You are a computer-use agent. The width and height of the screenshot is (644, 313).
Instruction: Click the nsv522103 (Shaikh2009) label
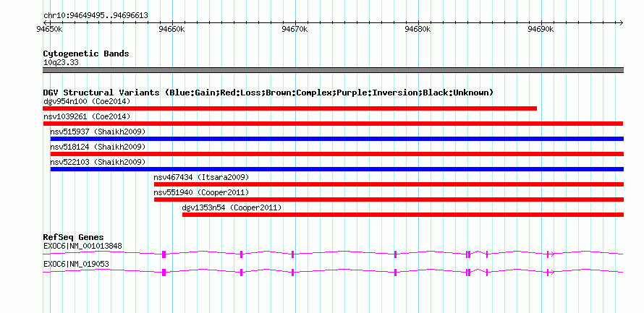[x=98, y=162]
